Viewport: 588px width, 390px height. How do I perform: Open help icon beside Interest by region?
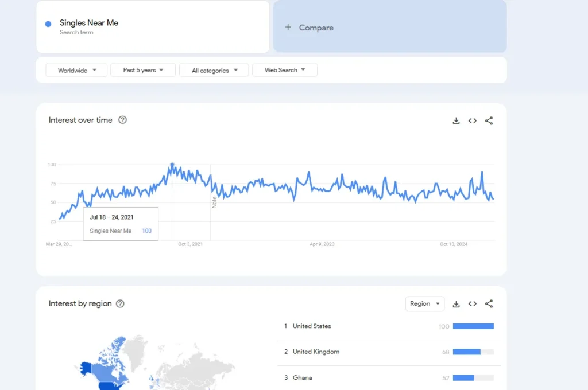point(120,303)
